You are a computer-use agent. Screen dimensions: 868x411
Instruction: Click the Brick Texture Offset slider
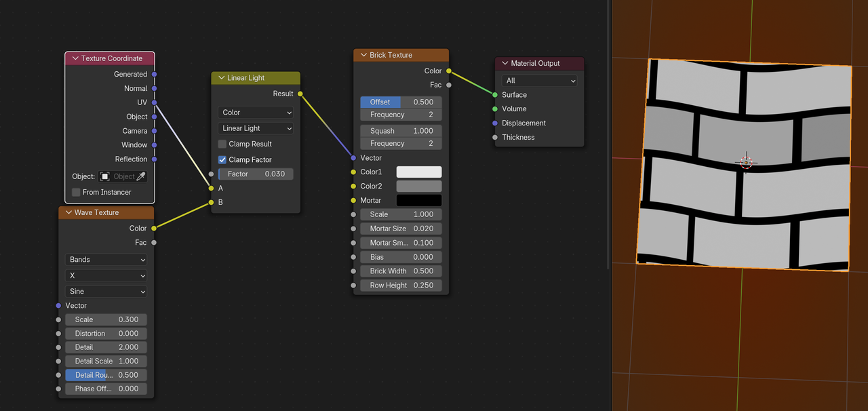tap(401, 102)
